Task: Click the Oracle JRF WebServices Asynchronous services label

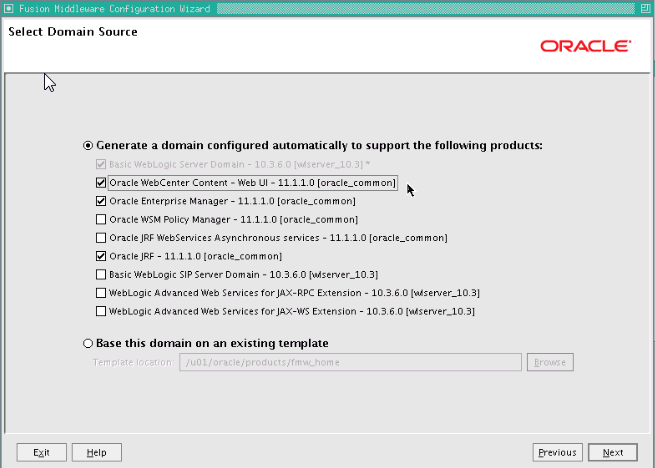Action: (278, 238)
